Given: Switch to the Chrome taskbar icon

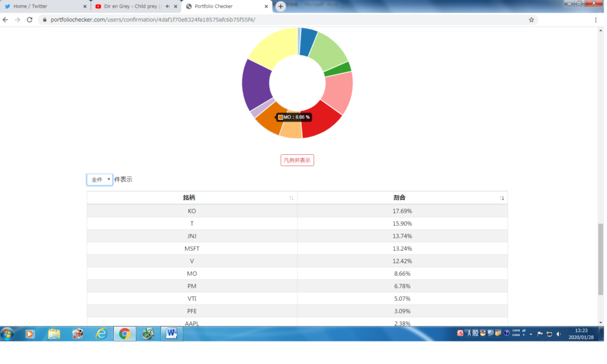Looking at the screenshot, I should (124, 334).
